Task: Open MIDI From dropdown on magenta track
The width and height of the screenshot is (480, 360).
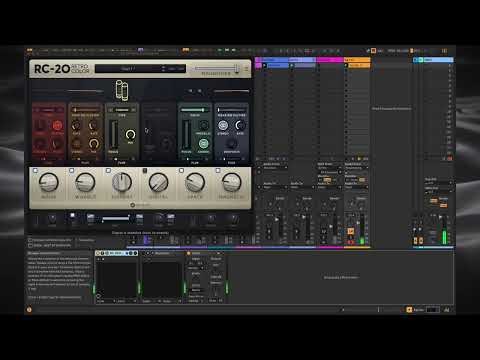Action: 329,168
